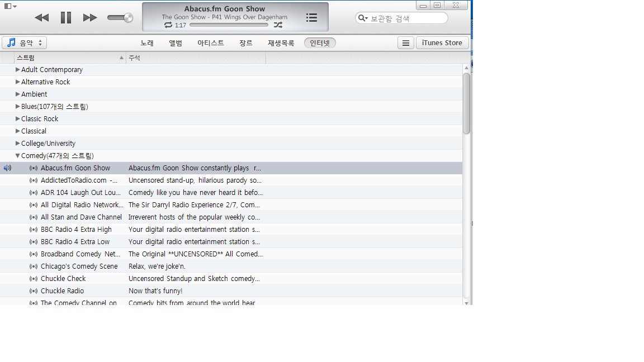Open the Up Next list icon
644x362 pixels.
tap(312, 17)
